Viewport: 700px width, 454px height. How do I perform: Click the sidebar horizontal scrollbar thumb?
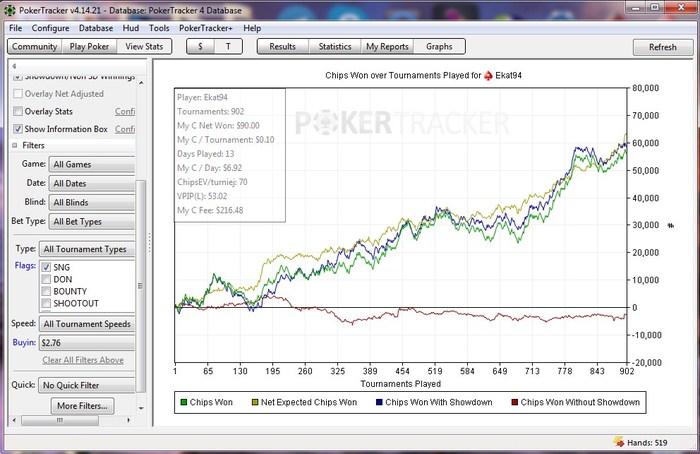click(59, 420)
